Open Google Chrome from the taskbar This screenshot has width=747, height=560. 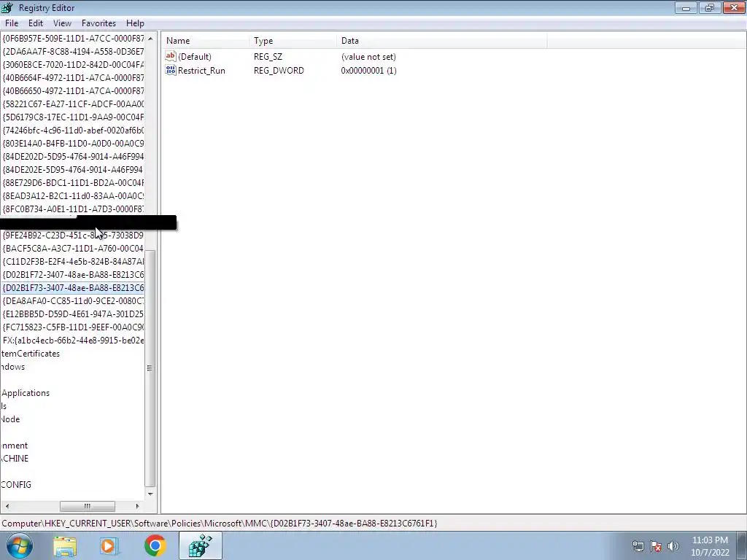tap(155, 545)
